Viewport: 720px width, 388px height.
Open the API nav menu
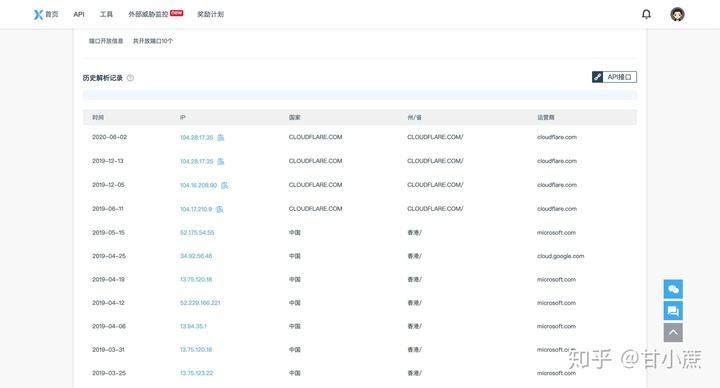[79, 14]
